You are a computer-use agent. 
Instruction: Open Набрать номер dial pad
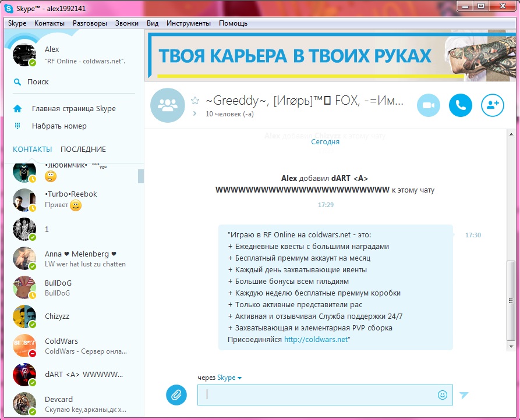(x=59, y=126)
